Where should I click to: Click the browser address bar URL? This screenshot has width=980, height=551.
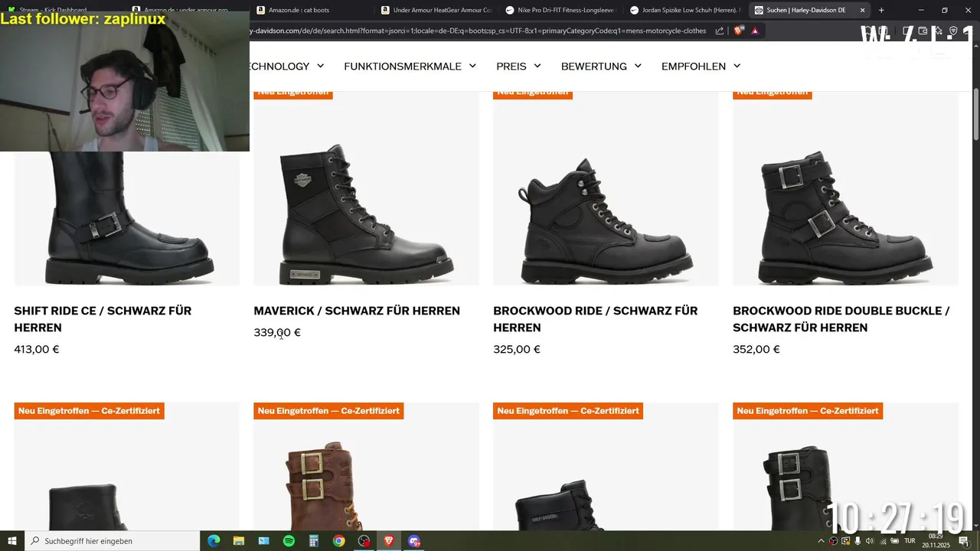[x=478, y=31]
